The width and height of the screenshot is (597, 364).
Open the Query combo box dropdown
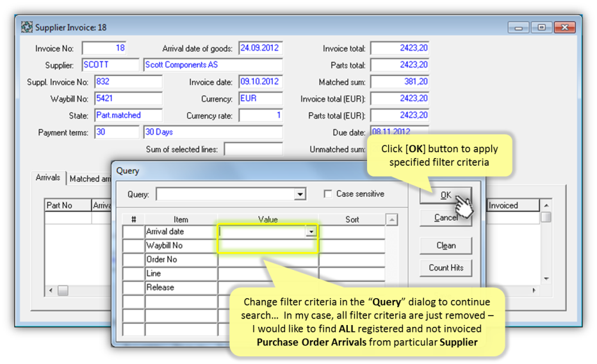(300, 194)
